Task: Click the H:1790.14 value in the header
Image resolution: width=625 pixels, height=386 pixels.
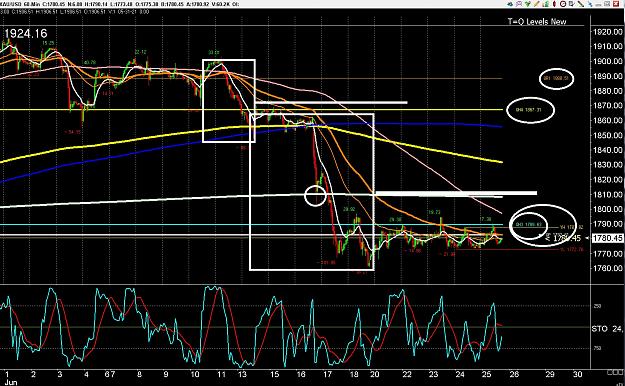Action: 96,4
